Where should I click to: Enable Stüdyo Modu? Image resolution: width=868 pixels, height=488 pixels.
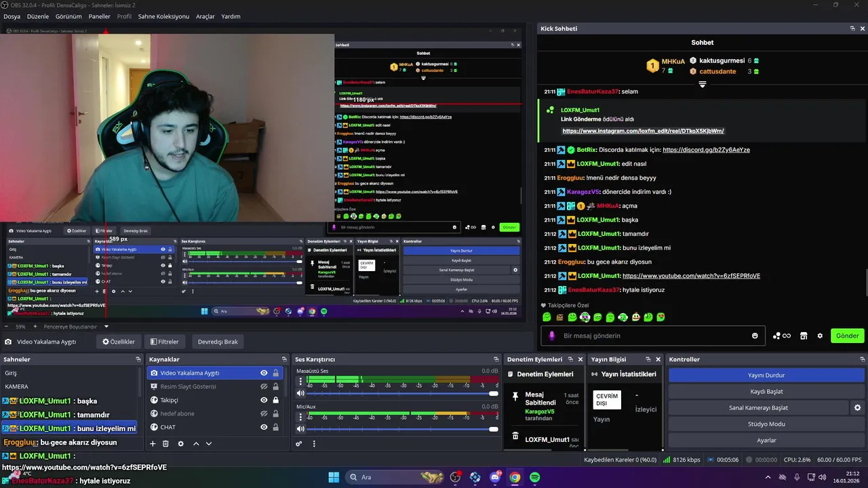tap(766, 424)
